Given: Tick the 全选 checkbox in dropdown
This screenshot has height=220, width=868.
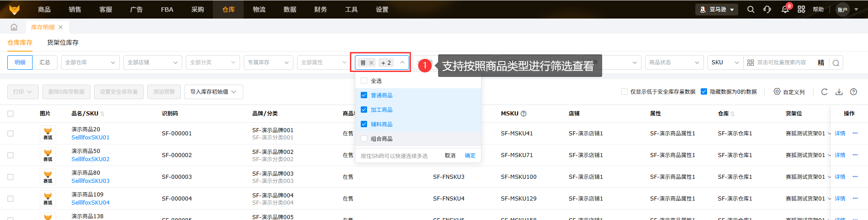Looking at the screenshot, I should click(364, 81).
